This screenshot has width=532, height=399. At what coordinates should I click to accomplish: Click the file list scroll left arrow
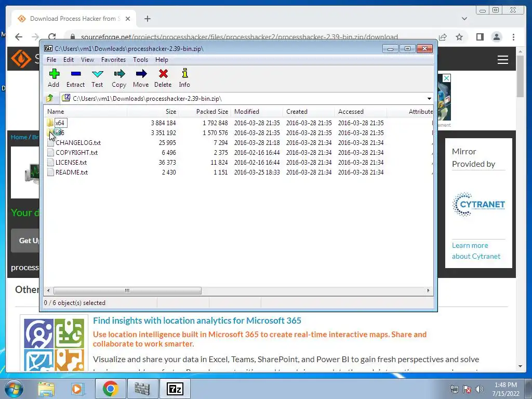coord(48,291)
